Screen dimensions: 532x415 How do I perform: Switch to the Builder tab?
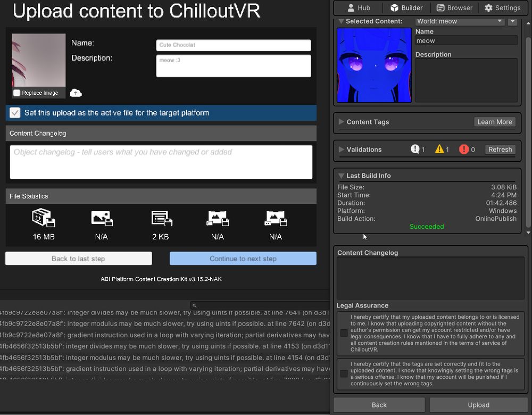tap(406, 8)
